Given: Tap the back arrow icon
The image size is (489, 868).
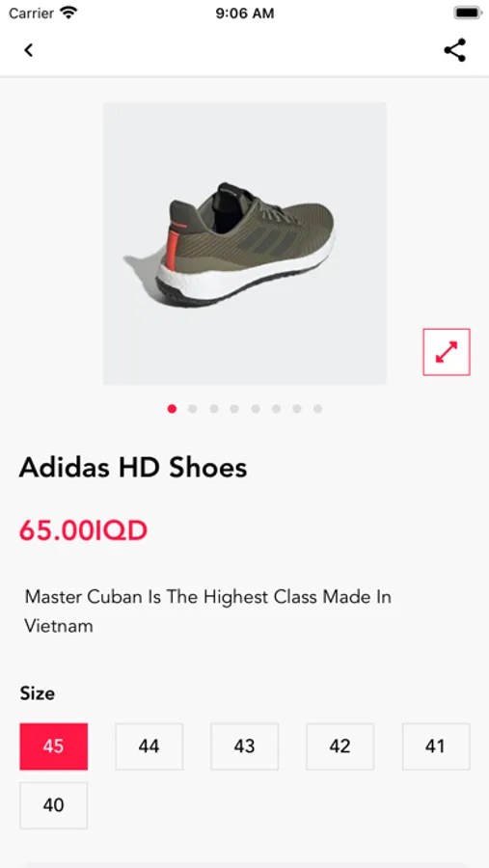Looking at the screenshot, I should [x=29, y=50].
